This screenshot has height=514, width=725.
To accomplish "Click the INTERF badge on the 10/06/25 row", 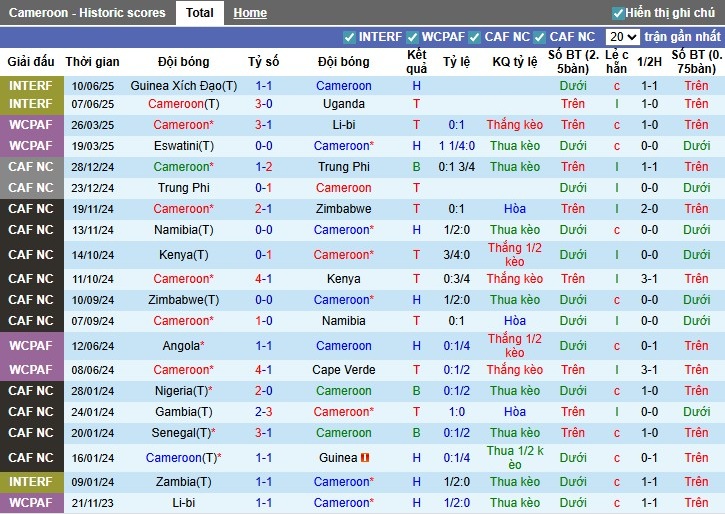I will 30,86.
